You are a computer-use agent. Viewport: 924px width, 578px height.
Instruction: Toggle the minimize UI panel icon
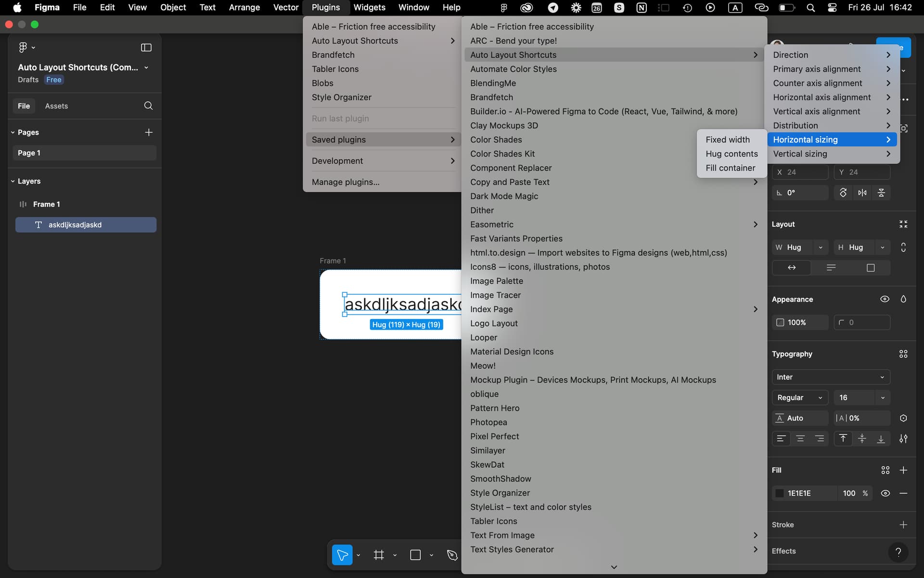(x=146, y=47)
